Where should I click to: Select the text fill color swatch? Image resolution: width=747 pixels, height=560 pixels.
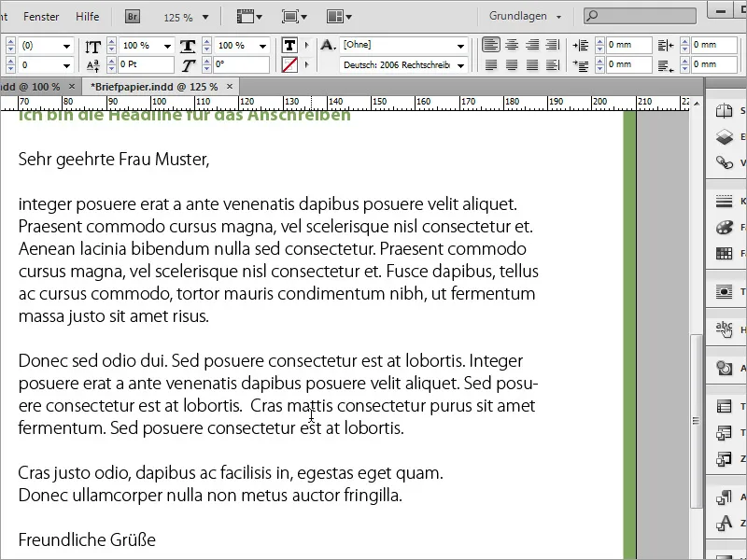coord(289,45)
